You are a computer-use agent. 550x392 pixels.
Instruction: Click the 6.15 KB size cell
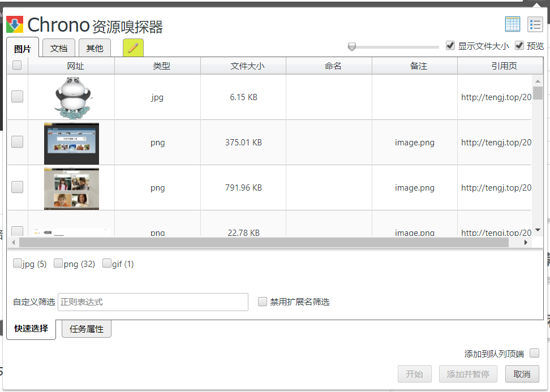click(x=243, y=97)
